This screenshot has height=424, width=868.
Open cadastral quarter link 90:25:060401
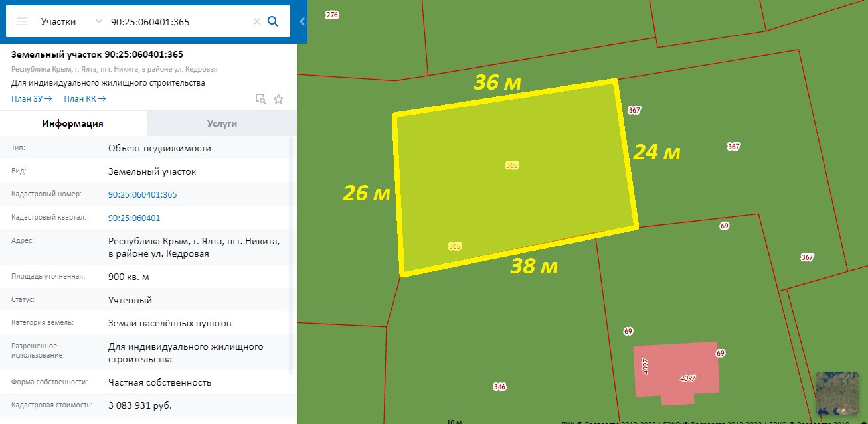click(x=134, y=218)
